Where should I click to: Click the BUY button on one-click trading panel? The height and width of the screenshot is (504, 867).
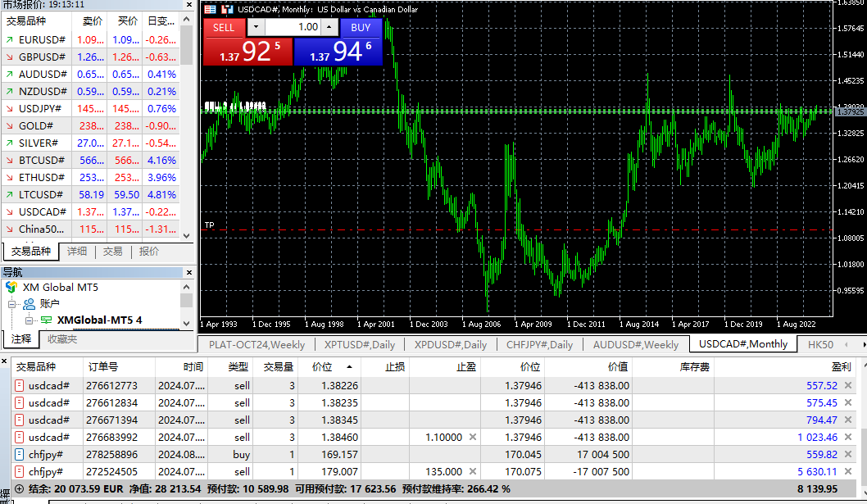point(361,27)
